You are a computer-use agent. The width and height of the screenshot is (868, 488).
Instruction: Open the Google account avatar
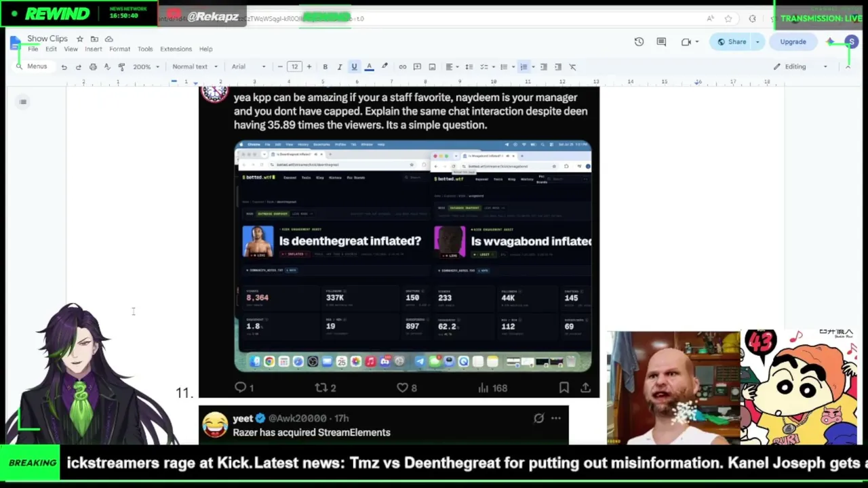pyautogui.click(x=851, y=42)
